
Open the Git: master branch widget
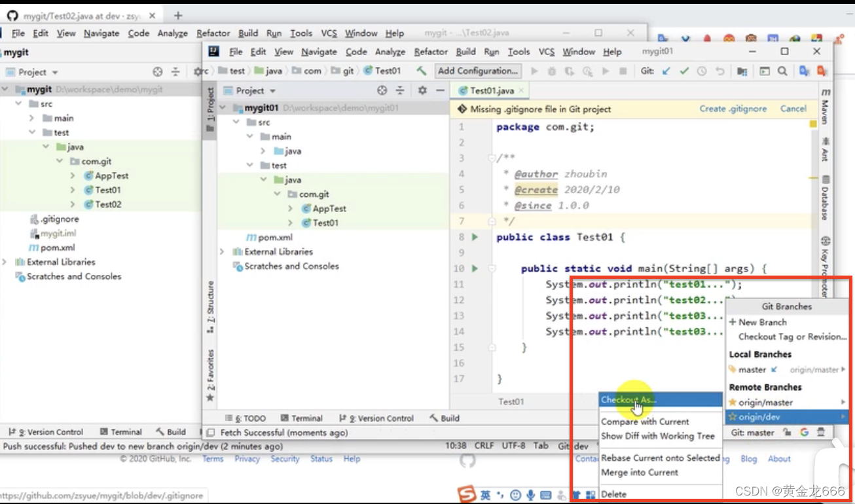[x=753, y=433]
